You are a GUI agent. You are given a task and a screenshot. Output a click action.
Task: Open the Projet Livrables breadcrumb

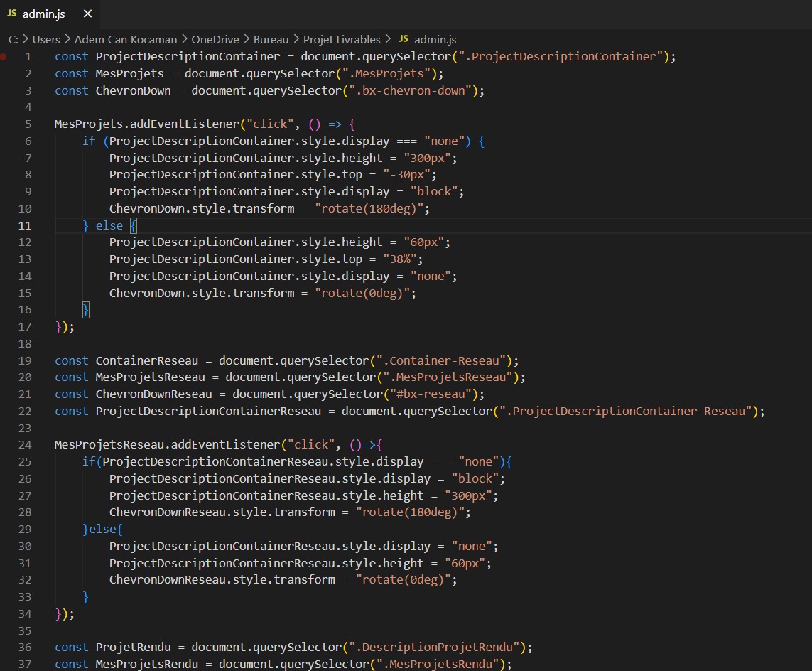342,39
